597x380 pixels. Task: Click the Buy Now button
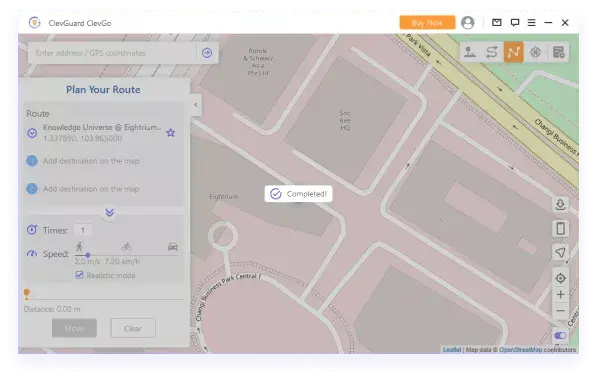427,23
